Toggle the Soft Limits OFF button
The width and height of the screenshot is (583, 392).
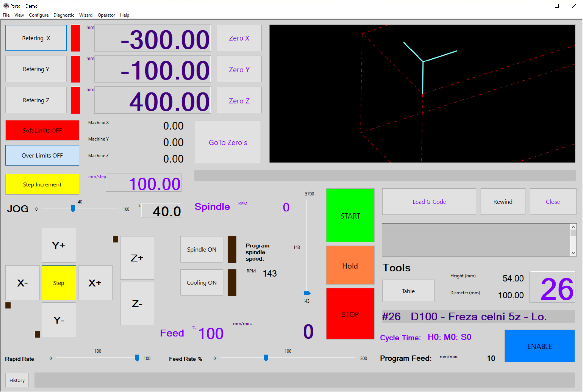pos(42,130)
